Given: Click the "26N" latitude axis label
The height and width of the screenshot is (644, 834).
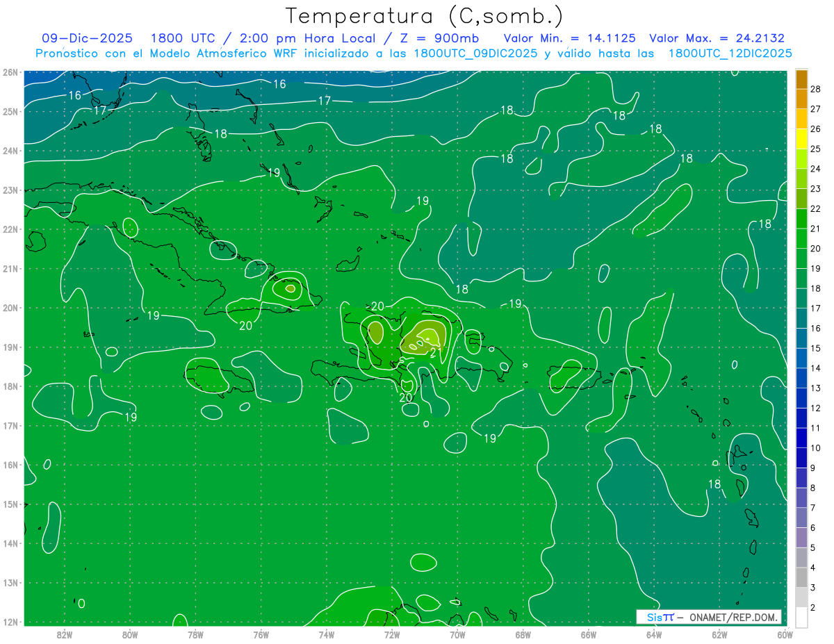Looking at the screenshot, I should (10, 72).
